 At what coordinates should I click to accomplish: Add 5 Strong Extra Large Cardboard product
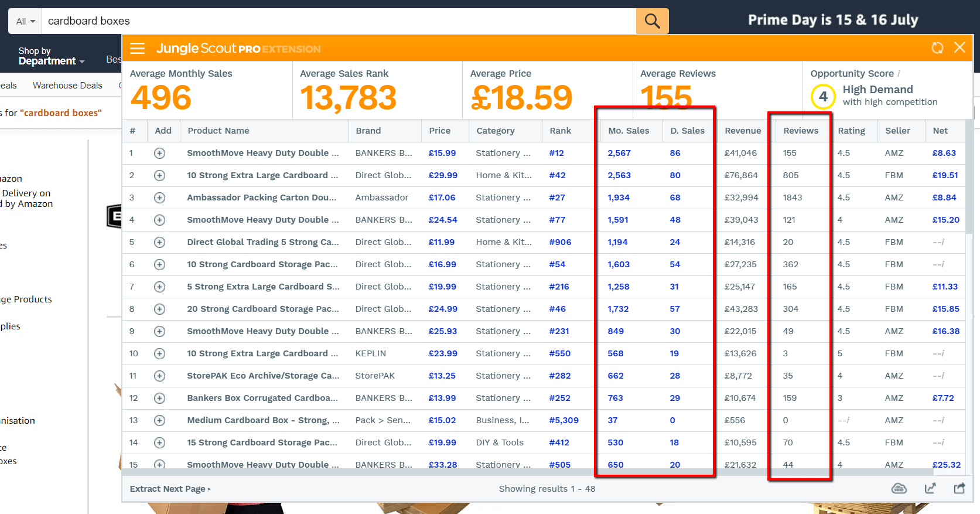(x=159, y=287)
